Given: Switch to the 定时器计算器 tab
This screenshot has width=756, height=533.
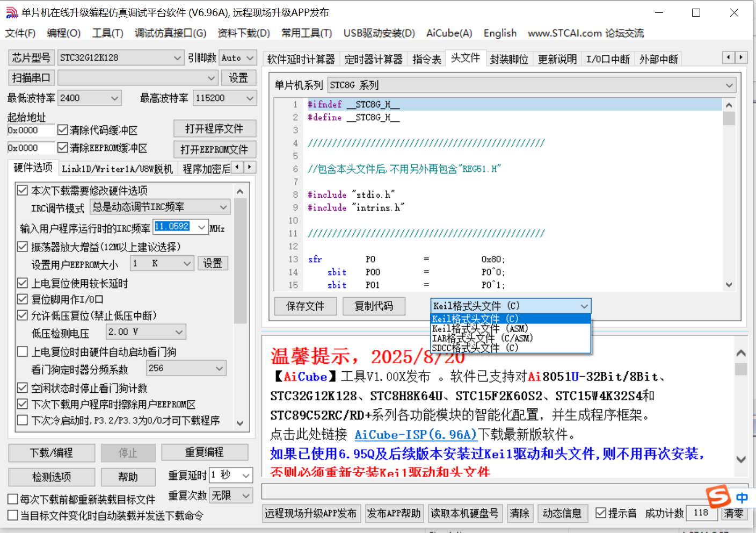Looking at the screenshot, I should (x=374, y=59).
